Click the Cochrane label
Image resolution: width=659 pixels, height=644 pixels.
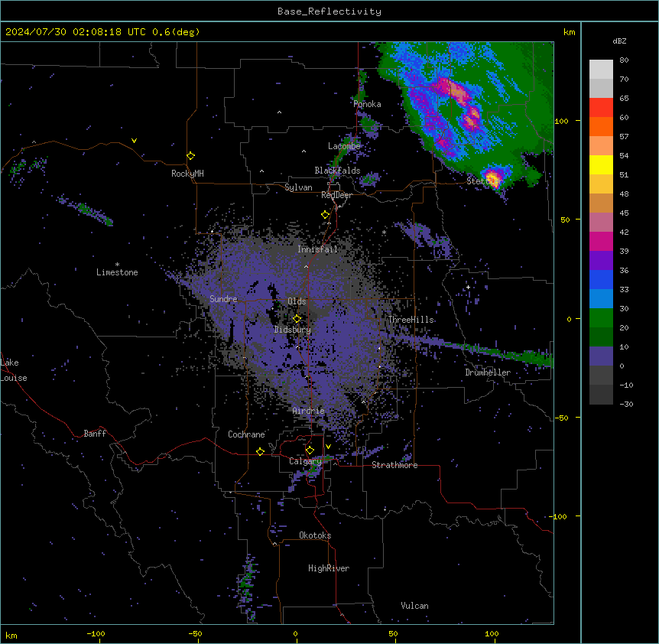pyautogui.click(x=246, y=434)
